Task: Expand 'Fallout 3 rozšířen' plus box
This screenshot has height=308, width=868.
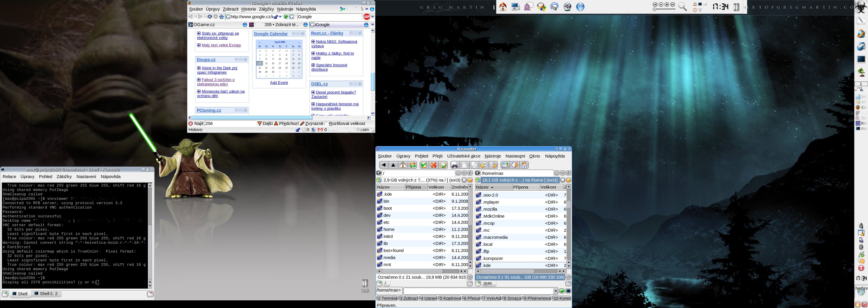Action: click(199, 80)
